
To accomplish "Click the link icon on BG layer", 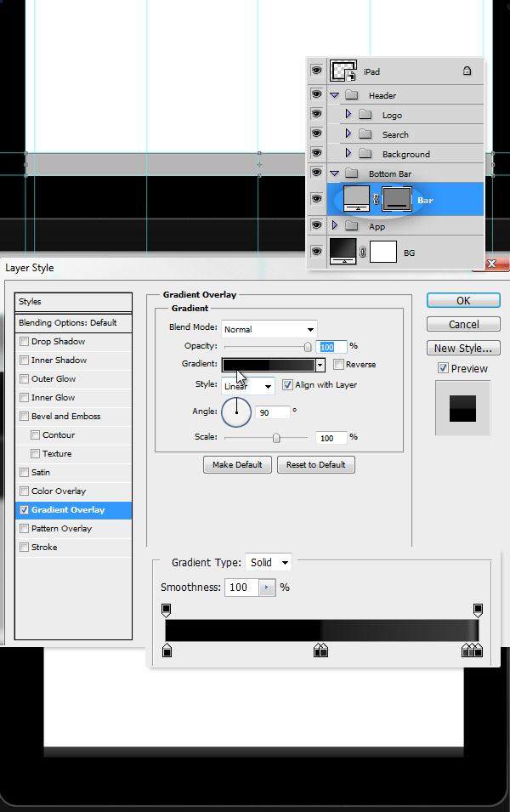I will 362,253.
